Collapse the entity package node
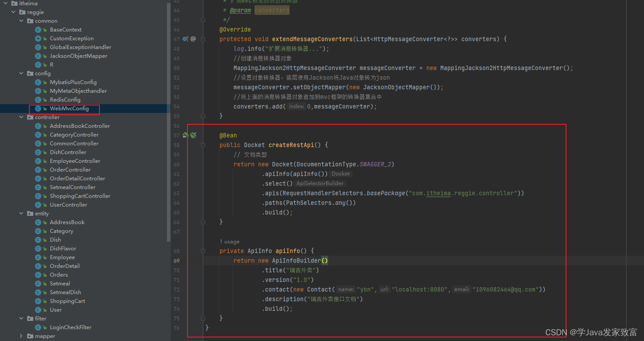 (x=21, y=214)
